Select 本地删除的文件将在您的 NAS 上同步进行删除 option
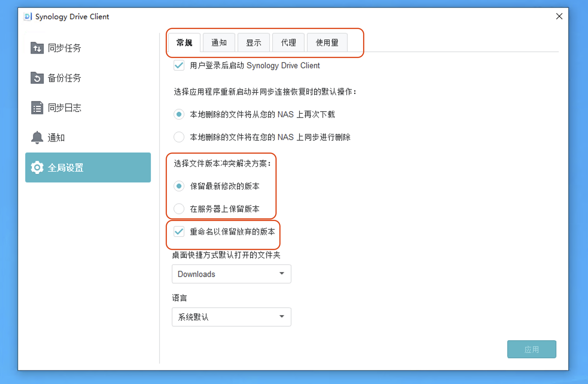This screenshot has height=384, width=588. 179,137
